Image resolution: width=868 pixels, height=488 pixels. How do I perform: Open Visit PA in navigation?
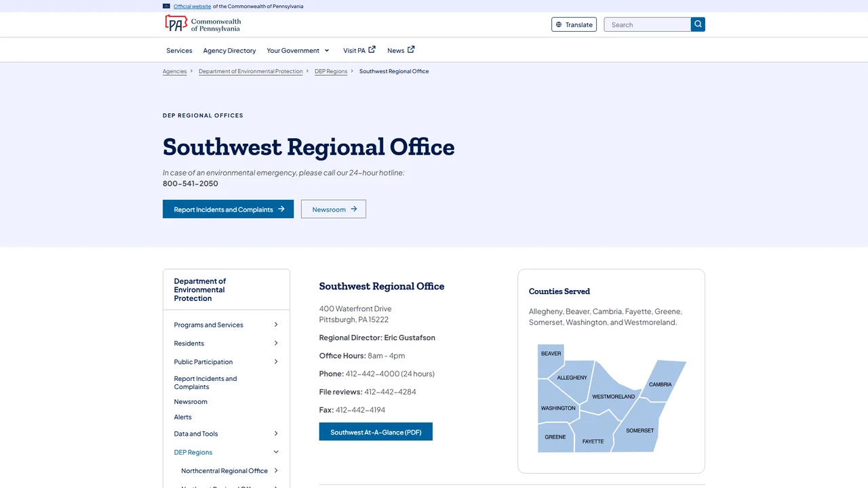tap(359, 50)
